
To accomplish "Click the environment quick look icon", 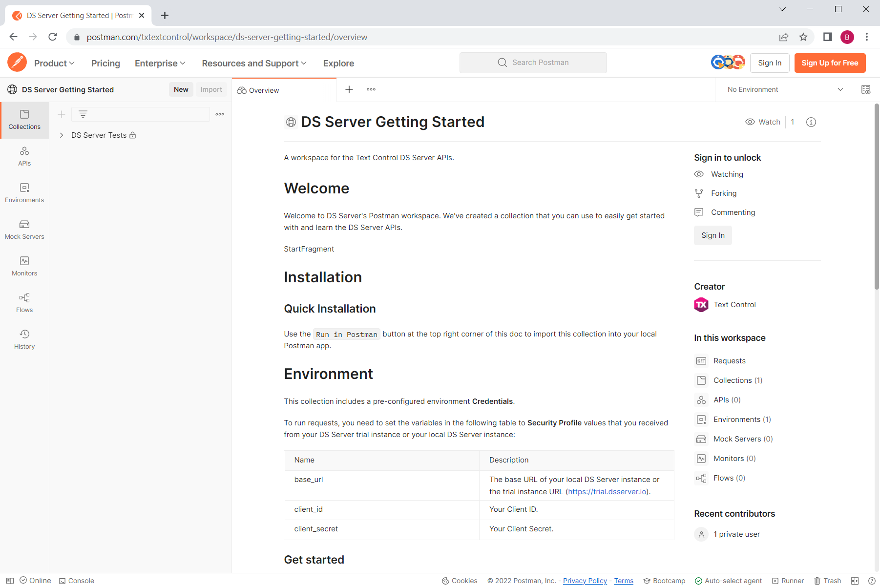I will click(865, 89).
